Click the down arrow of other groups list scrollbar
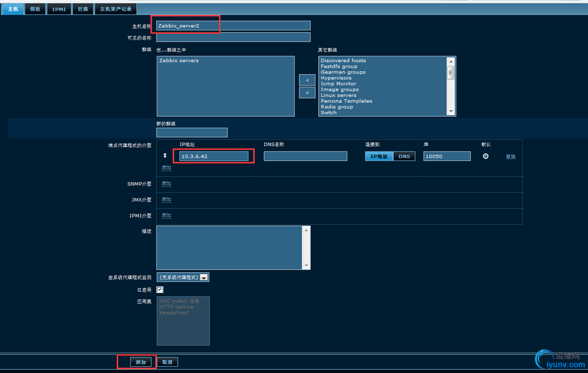This screenshot has height=373, width=588. pos(451,112)
